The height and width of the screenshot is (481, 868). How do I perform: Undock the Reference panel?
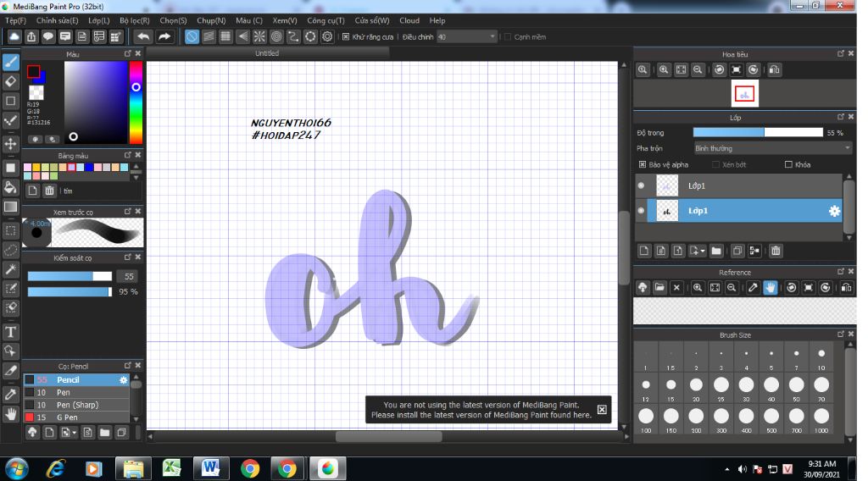pos(841,272)
